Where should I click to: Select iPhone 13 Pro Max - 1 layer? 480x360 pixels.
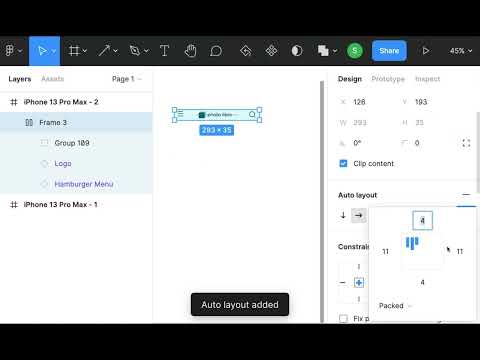pos(76,204)
